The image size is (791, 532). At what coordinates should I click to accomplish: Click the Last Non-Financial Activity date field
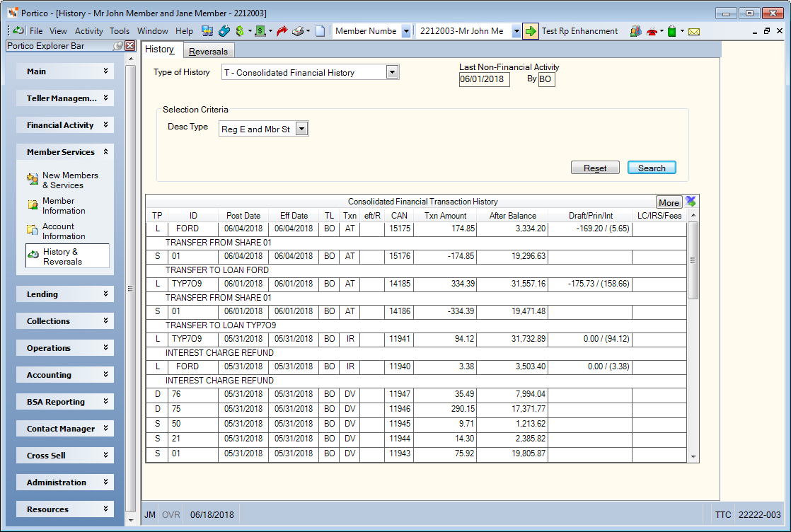click(x=484, y=79)
